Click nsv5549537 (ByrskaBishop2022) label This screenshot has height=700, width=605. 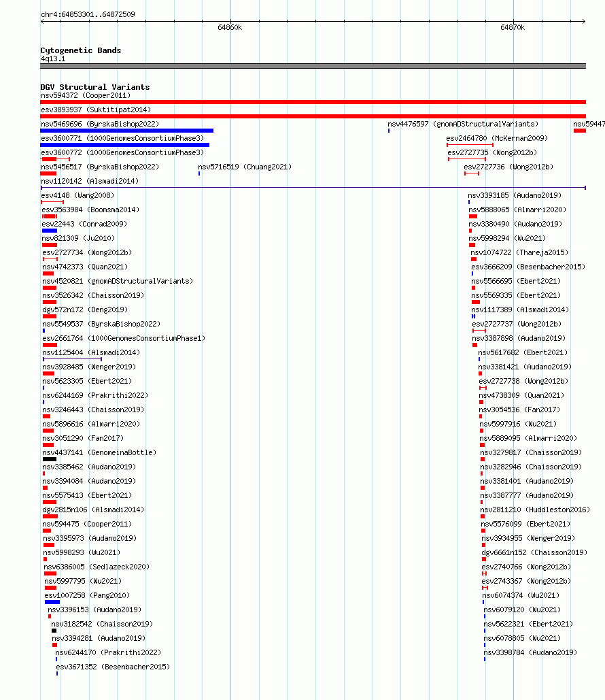click(x=101, y=324)
